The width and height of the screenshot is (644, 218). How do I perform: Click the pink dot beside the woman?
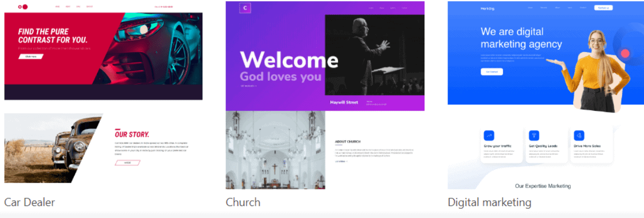pyautogui.click(x=624, y=53)
